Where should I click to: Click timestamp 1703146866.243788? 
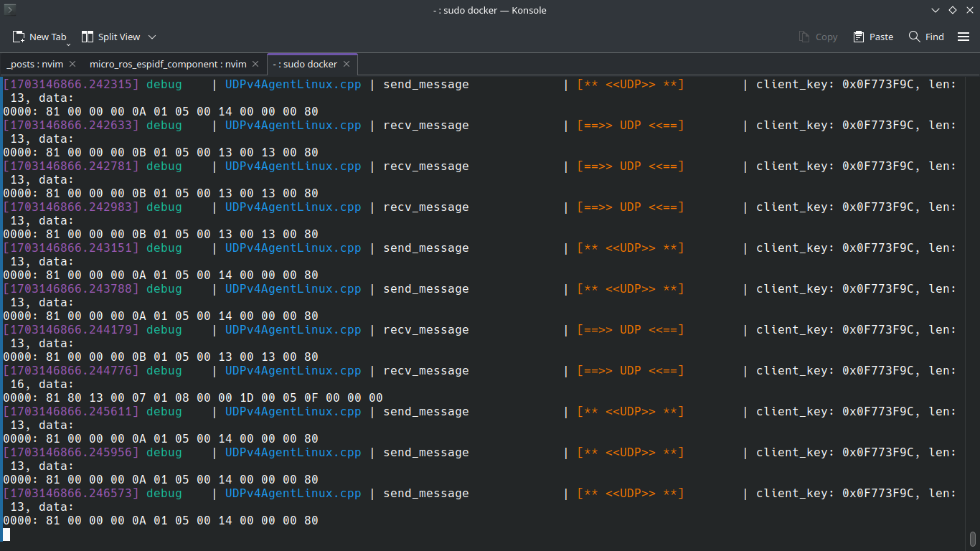(x=71, y=288)
